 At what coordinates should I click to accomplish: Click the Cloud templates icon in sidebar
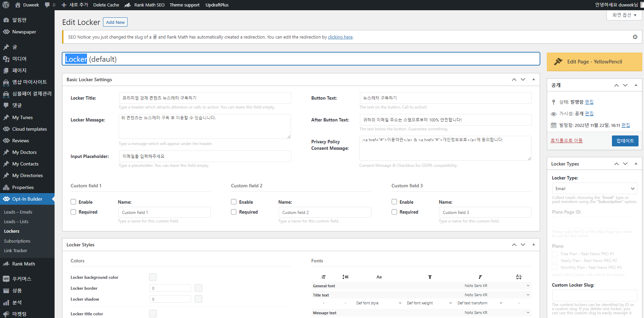(x=6, y=129)
